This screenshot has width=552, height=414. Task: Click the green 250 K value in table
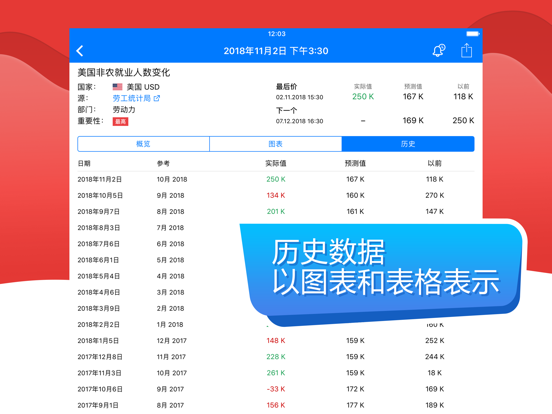276,180
